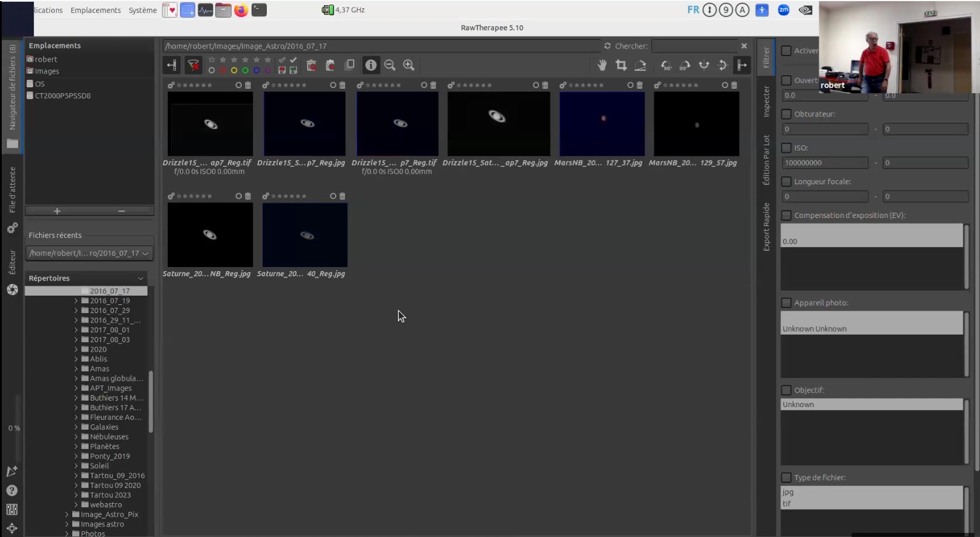Clear the Chercher search box with X
Viewport: 980px width, 537px height.
click(744, 45)
